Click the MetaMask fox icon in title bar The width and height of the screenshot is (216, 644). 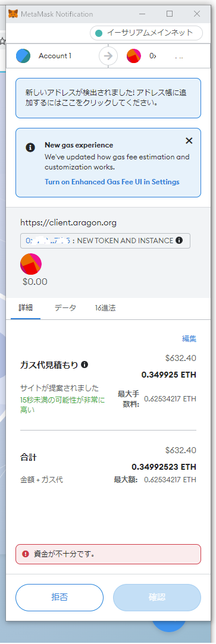click(14, 14)
